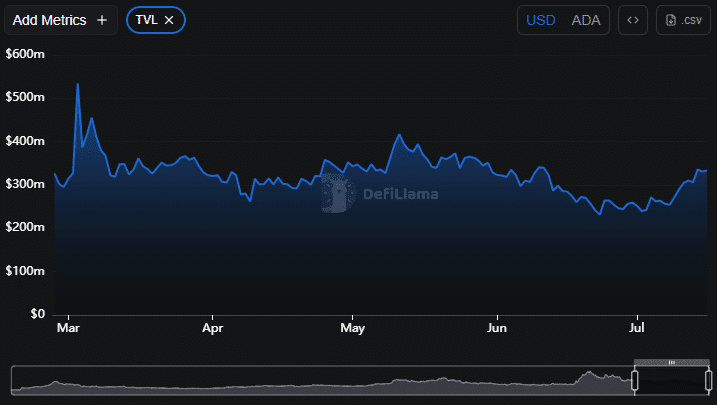Click the Mar label on time axis

(x=69, y=328)
